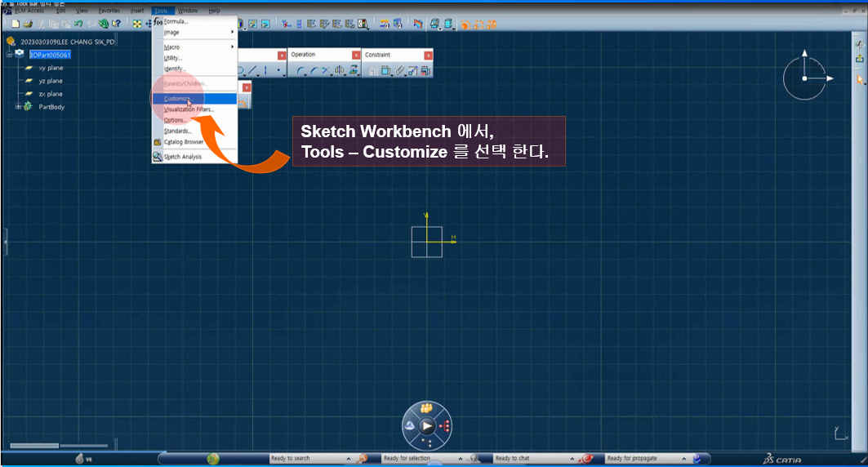This screenshot has height=467, width=868.
Task: Click the icon after Ready for propagate
Action: click(697, 459)
